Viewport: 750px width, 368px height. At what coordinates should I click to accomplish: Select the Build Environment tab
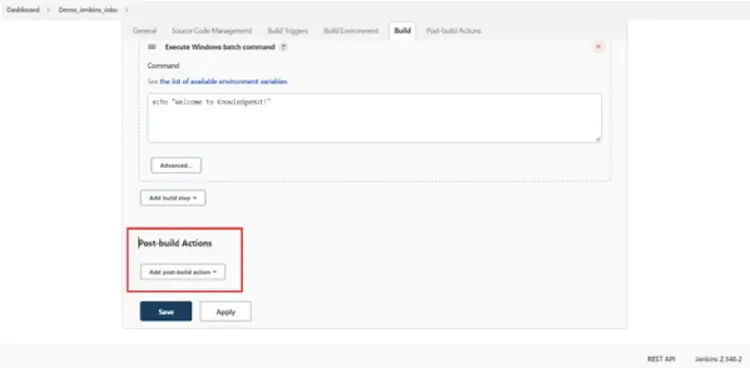(x=351, y=31)
